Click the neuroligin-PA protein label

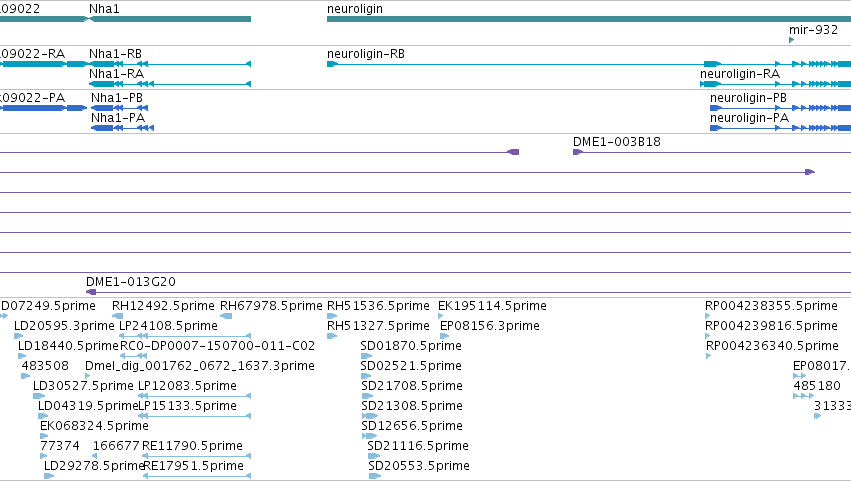point(749,118)
